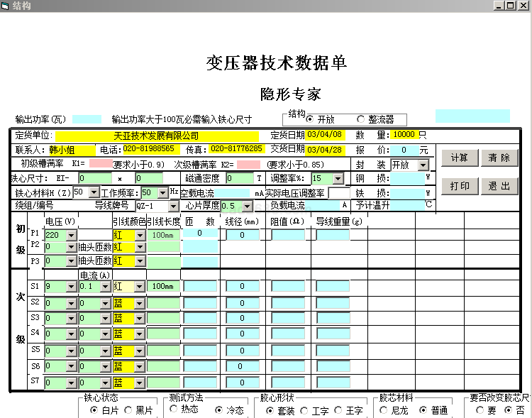Select 工字 bobbin shape option
The height and width of the screenshot is (418, 532).
tap(304, 410)
